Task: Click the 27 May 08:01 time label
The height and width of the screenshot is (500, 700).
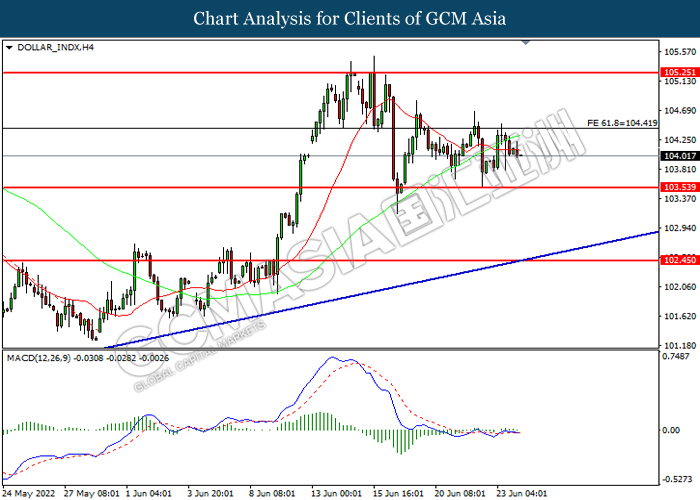Action: [x=92, y=493]
